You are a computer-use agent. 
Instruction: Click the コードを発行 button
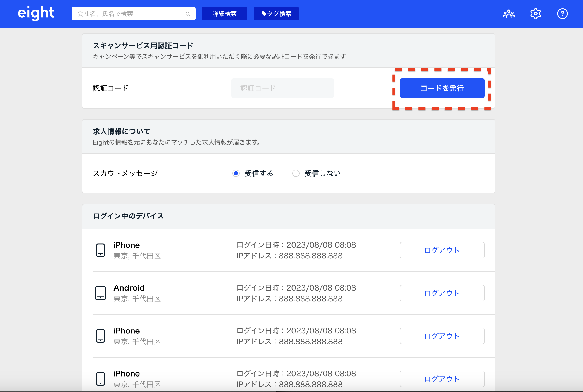[442, 88]
